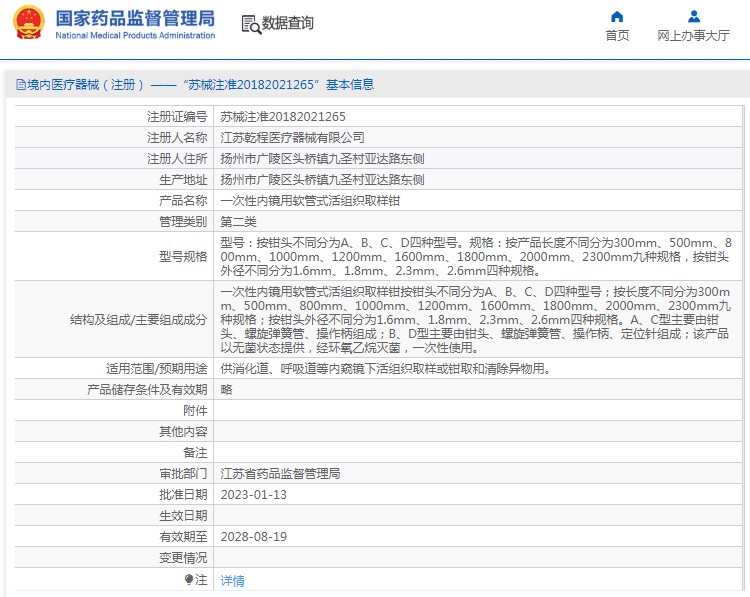Click the 生效日期 label
Image resolution: width=750 pixels, height=597 pixels.
coord(183,516)
